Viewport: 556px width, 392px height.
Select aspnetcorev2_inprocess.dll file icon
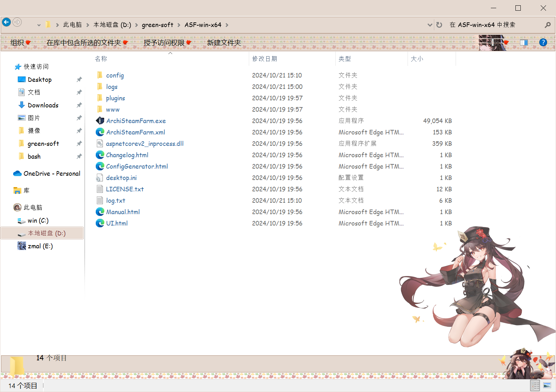pyautogui.click(x=100, y=143)
